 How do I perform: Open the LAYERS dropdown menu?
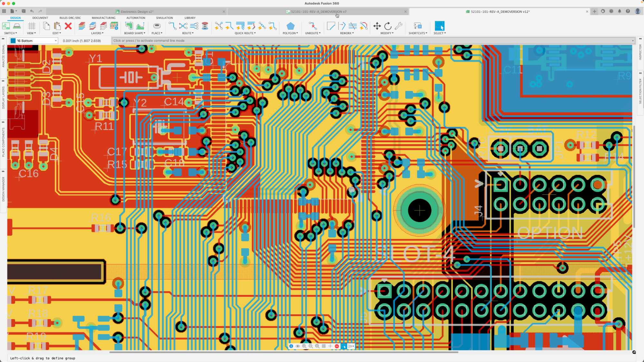[x=97, y=33]
